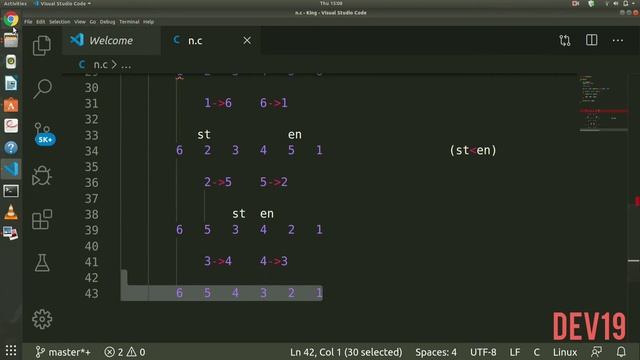Viewport: 640px width, 360px height.
Task: Click the '(st<en)' text on line 34
Action: tap(473, 150)
